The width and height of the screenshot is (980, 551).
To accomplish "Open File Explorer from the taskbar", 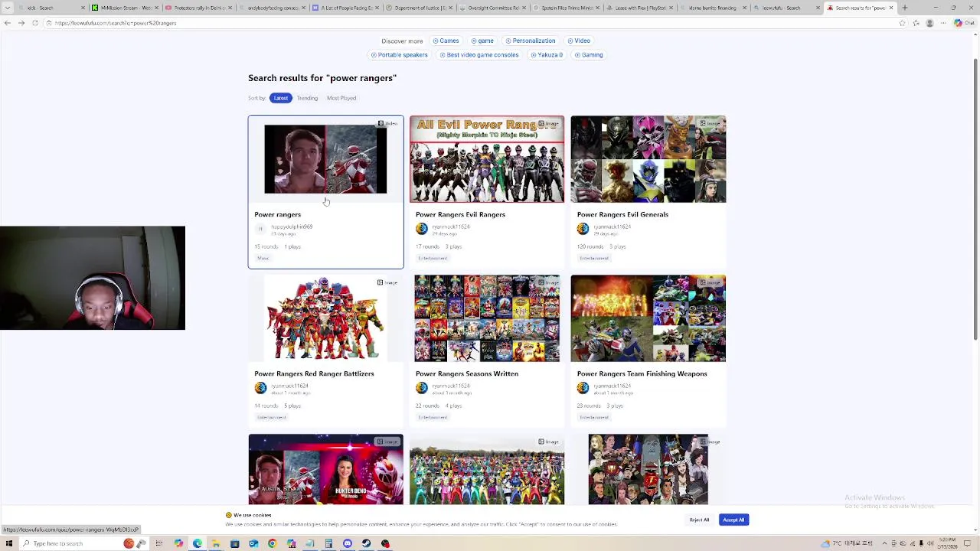I will pos(216,543).
